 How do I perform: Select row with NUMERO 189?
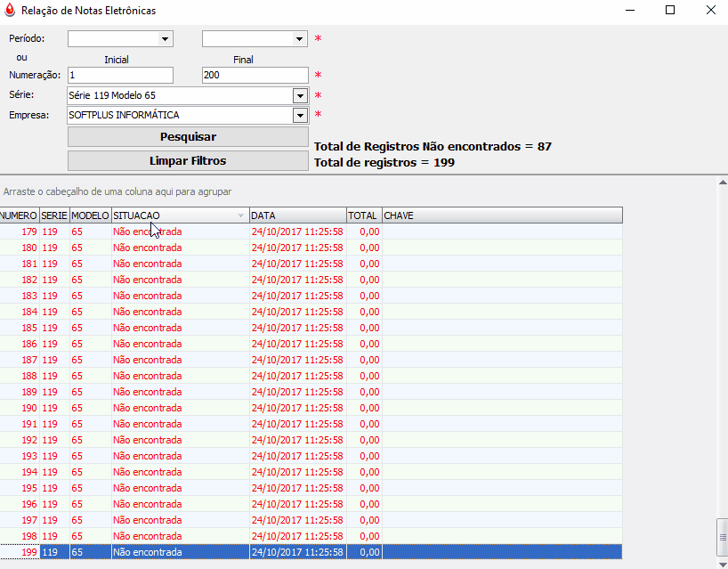311,392
